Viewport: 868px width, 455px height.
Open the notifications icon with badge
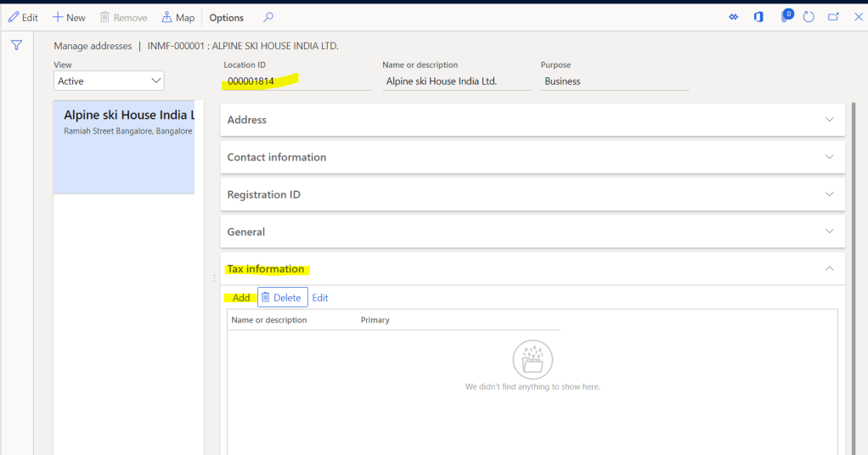click(786, 17)
